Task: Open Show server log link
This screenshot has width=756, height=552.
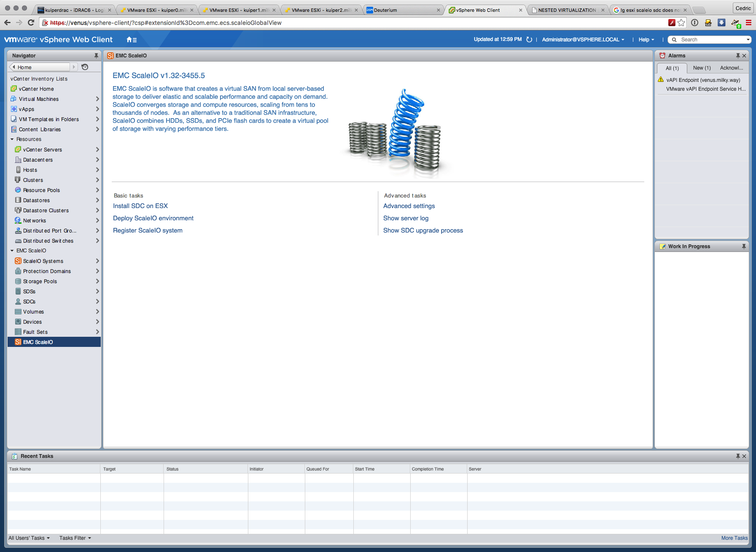Action: (x=406, y=218)
